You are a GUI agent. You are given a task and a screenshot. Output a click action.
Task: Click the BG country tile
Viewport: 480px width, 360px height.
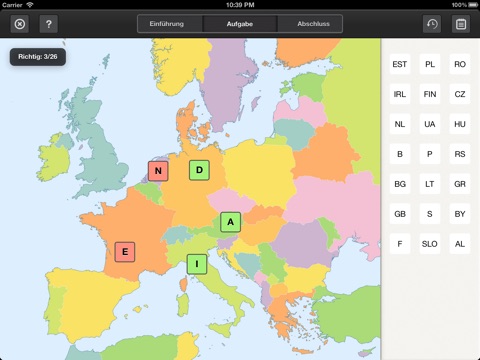click(400, 184)
